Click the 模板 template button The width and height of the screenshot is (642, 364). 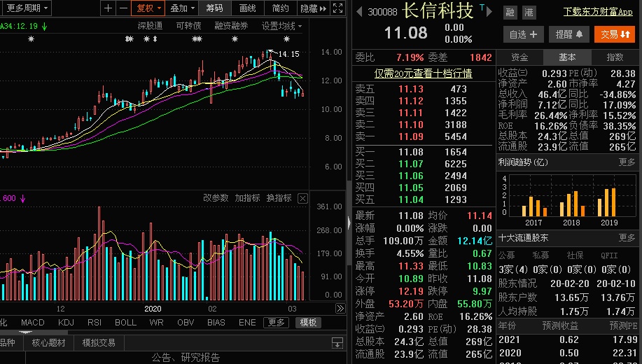(308, 323)
